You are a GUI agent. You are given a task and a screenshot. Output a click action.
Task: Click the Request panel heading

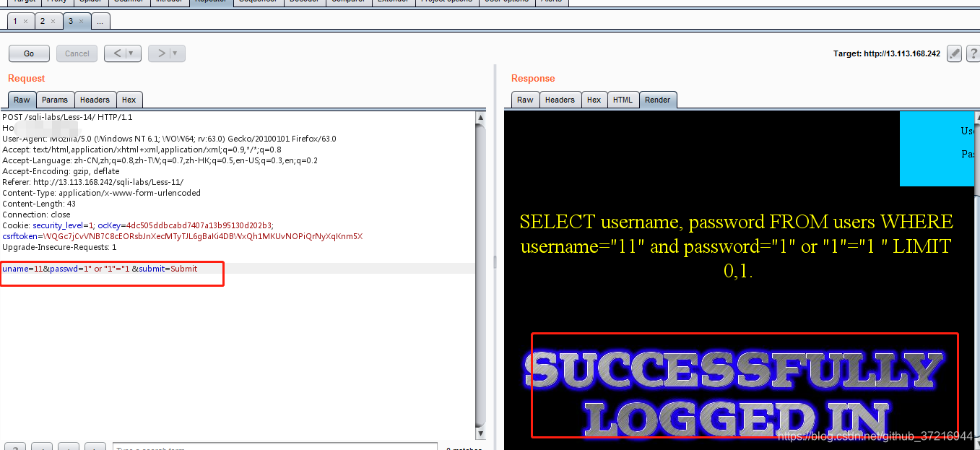pos(27,78)
